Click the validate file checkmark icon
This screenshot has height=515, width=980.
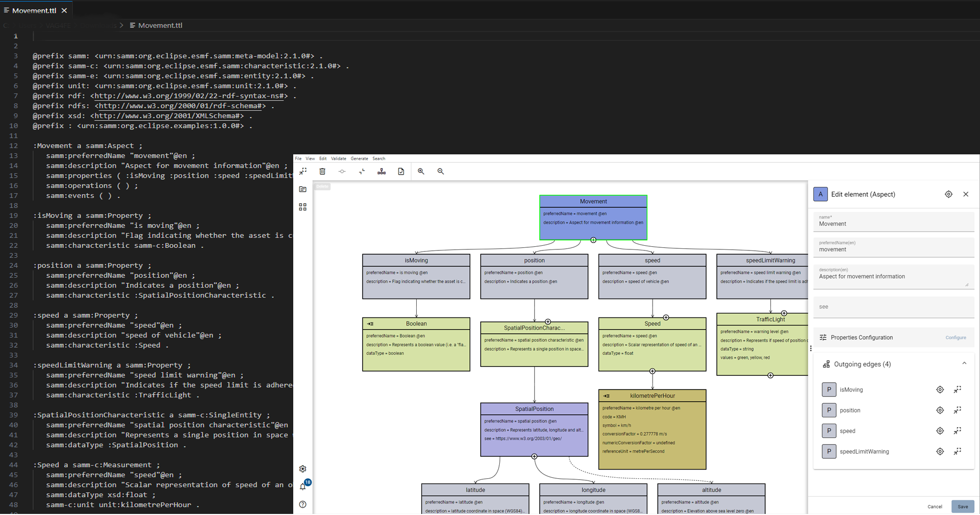401,172
